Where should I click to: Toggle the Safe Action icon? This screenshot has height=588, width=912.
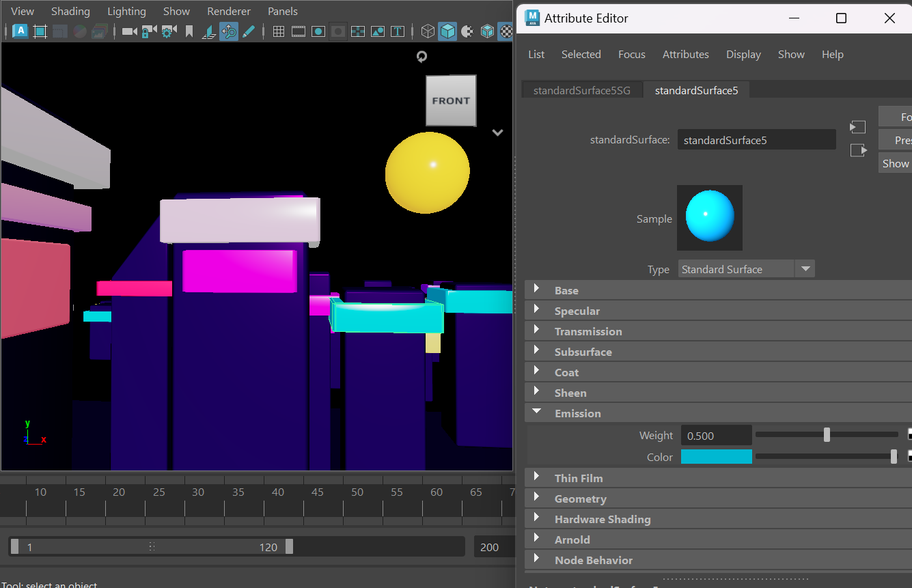point(378,31)
